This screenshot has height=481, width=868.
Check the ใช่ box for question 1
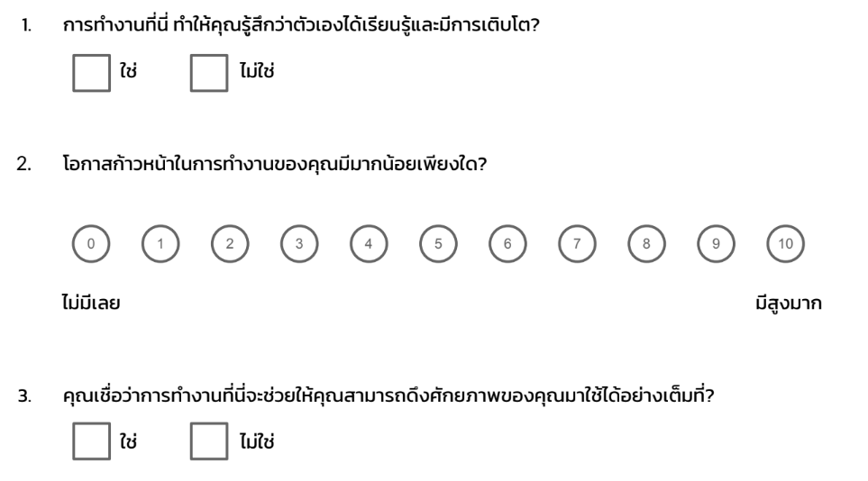click(x=91, y=73)
